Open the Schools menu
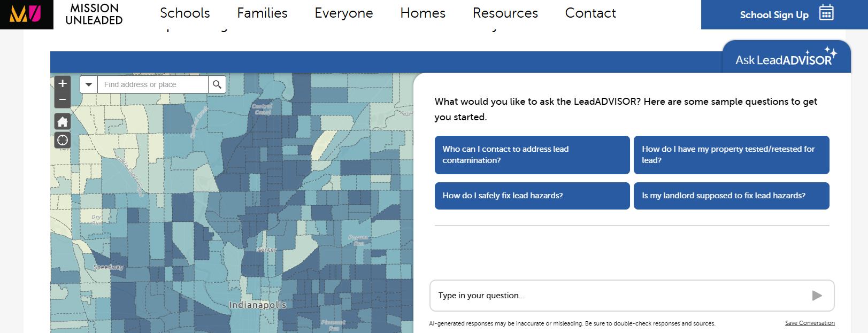The width and height of the screenshot is (868, 333). pyautogui.click(x=185, y=13)
